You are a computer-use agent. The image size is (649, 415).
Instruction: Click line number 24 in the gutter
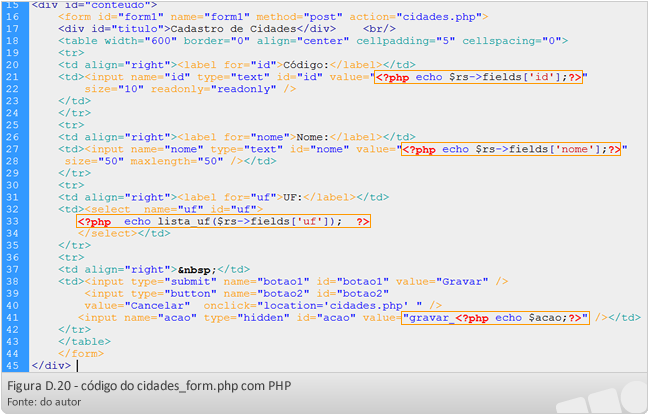pyautogui.click(x=12, y=113)
